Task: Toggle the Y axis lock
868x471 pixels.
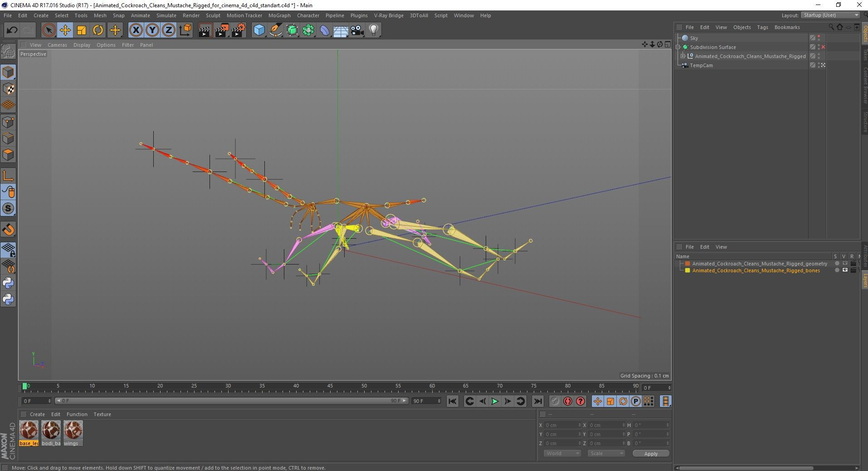Action: (x=152, y=30)
